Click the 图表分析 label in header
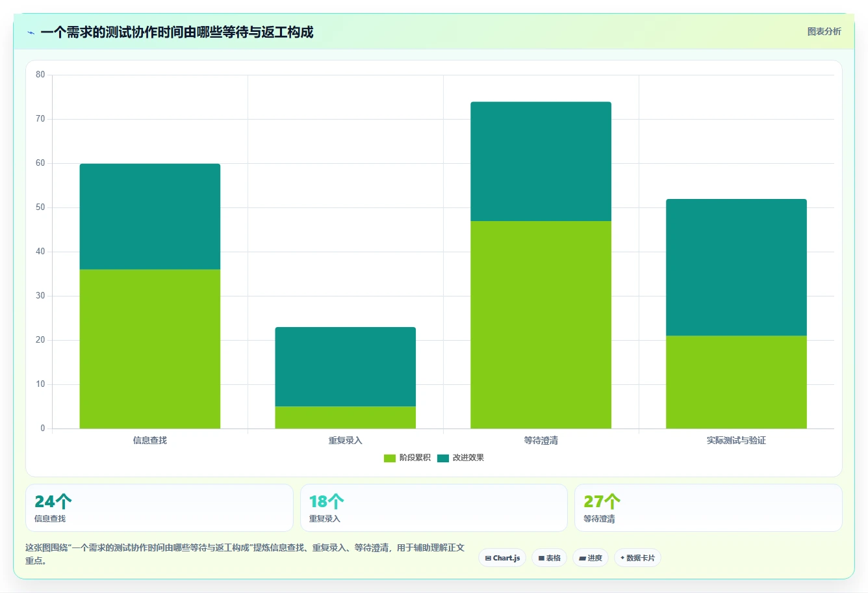 coord(824,31)
